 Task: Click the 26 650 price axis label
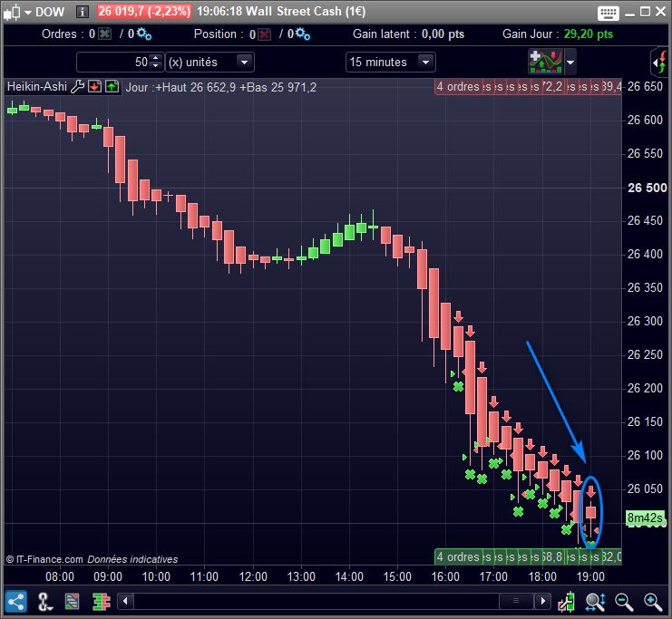[645, 86]
